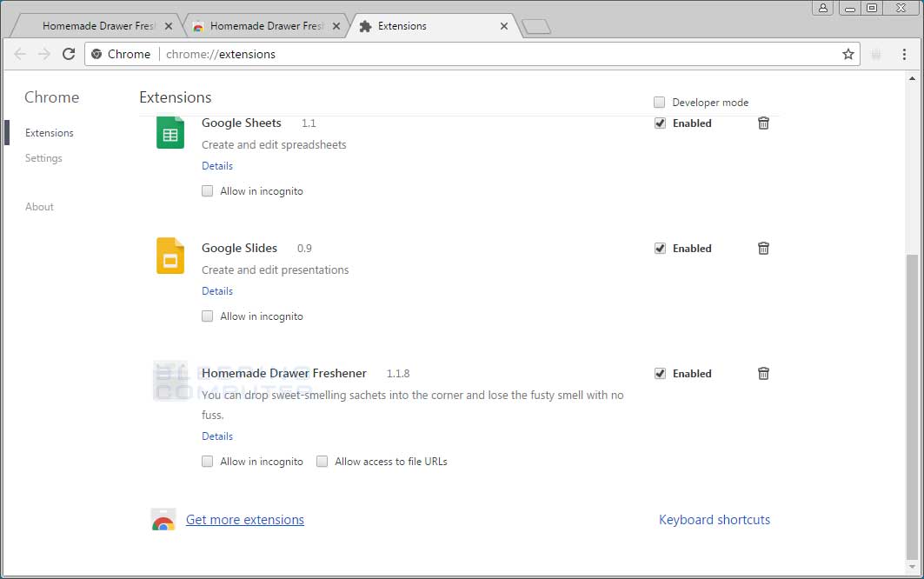Screen dimensions: 924x579
Task: Remove Google Slides using the trash icon
Action: click(x=763, y=248)
